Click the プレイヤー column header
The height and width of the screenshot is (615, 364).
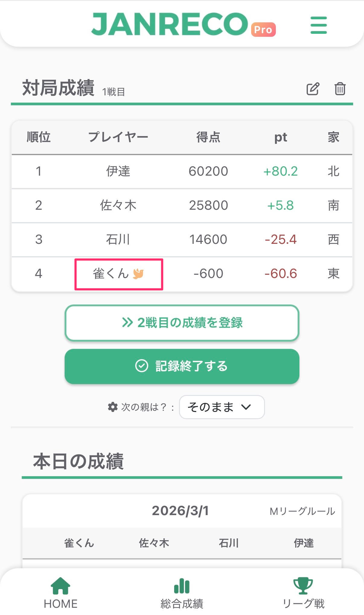tap(118, 137)
